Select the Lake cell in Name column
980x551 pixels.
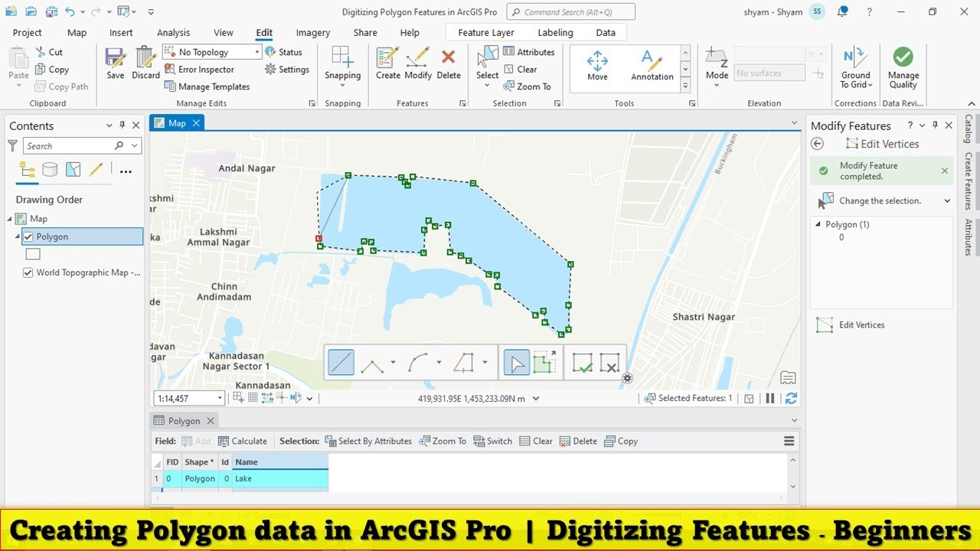280,479
